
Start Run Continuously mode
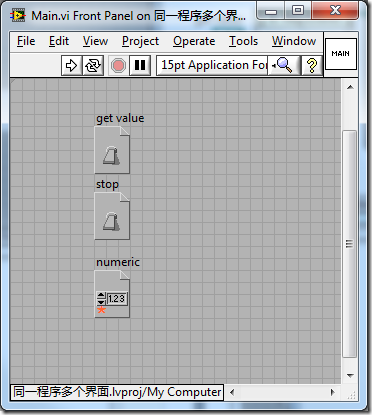pyautogui.click(x=93, y=65)
